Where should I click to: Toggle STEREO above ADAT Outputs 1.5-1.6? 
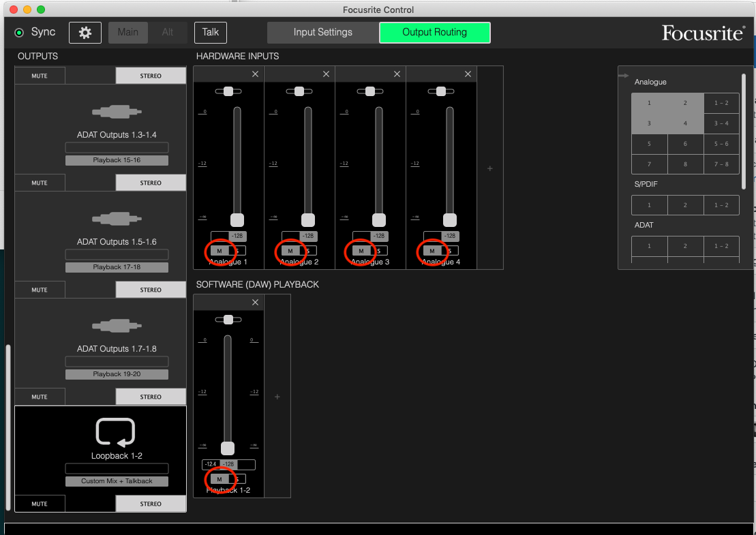(x=151, y=183)
